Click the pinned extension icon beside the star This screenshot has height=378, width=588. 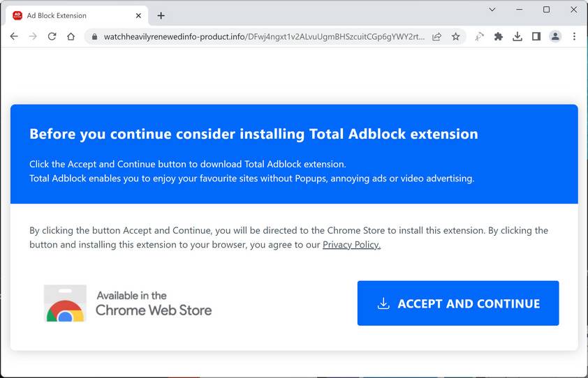click(480, 36)
